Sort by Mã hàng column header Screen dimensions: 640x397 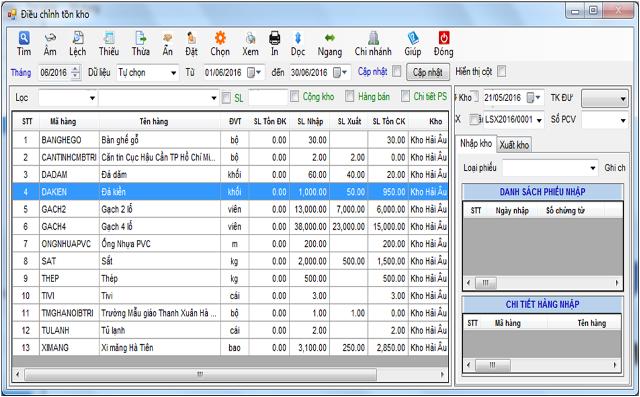[x=69, y=122]
